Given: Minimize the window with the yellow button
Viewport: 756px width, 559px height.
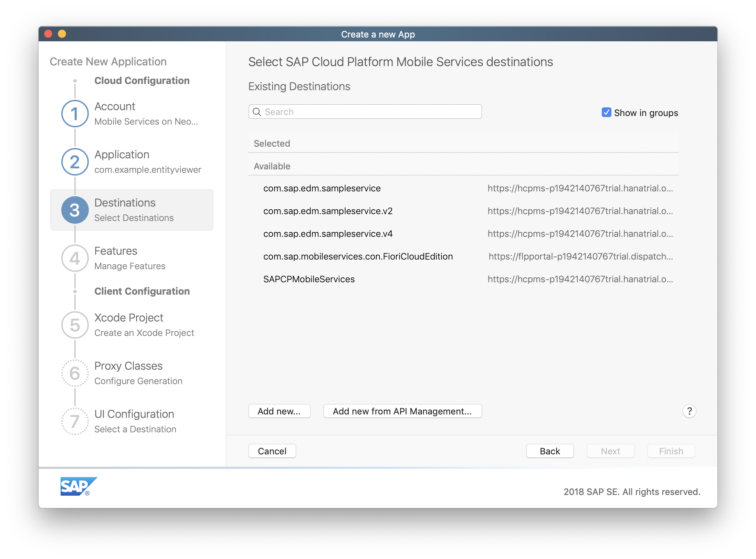Looking at the screenshot, I should pos(62,34).
